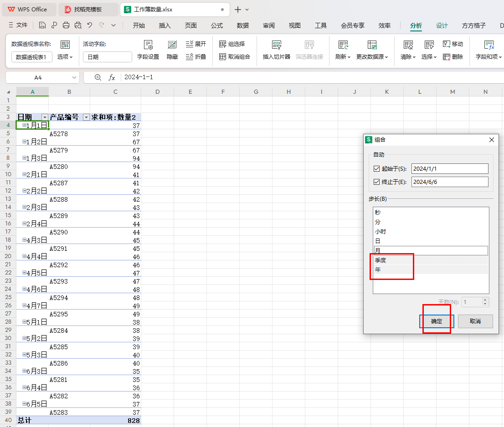504x427 pixels.
Task: Open the 字段设置 field settings tool
Action: pyautogui.click(x=148, y=50)
